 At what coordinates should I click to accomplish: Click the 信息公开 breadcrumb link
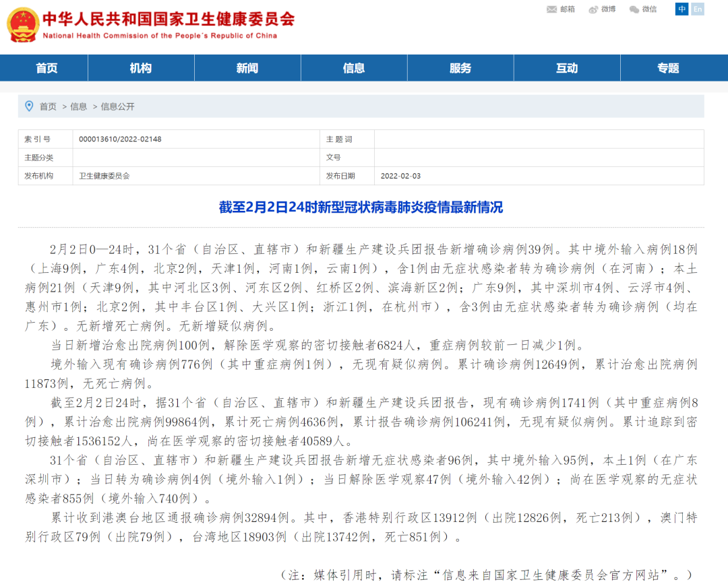point(118,106)
